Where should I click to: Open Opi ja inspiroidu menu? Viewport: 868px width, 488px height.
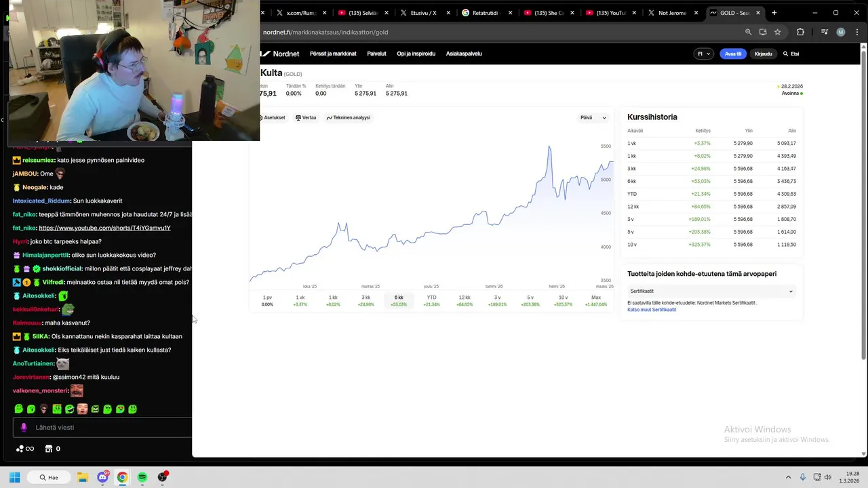[x=416, y=54]
